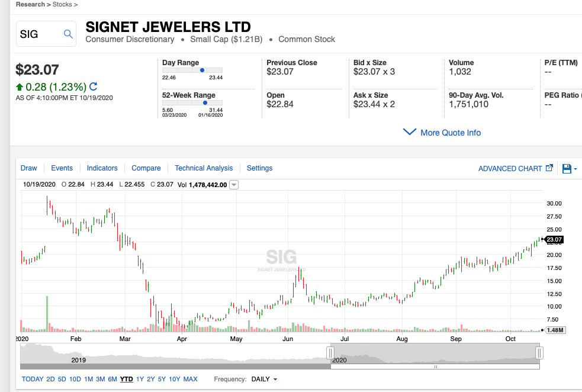
Task: Select the 5Y time range
Action: tap(162, 379)
